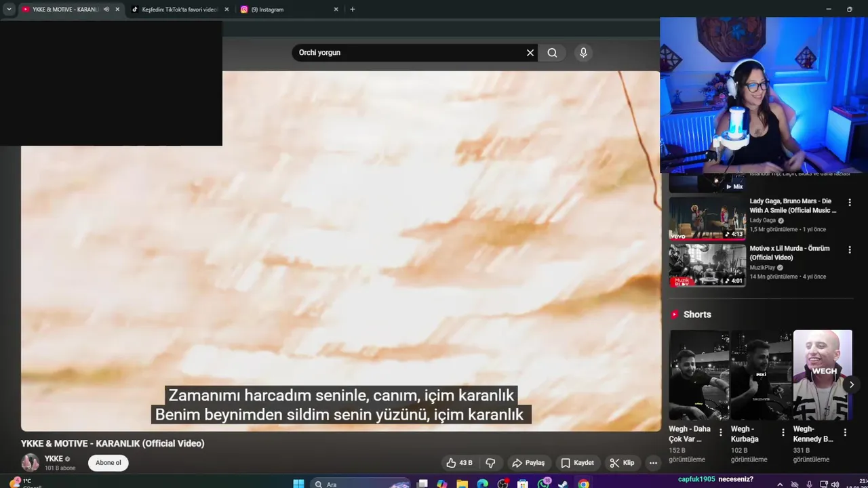Play Wegh - Daha Çok Var short
868x488 pixels.
pyautogui.click(x=698, y=375)
